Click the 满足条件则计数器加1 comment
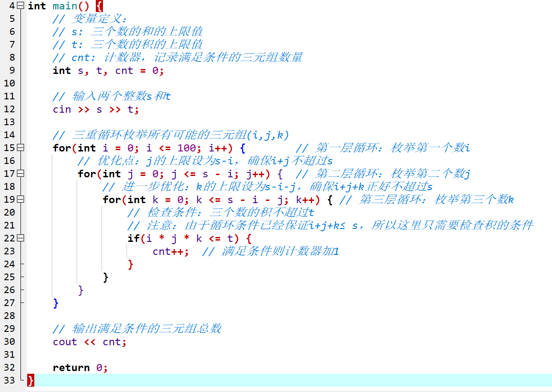 (x=270, y=252)
